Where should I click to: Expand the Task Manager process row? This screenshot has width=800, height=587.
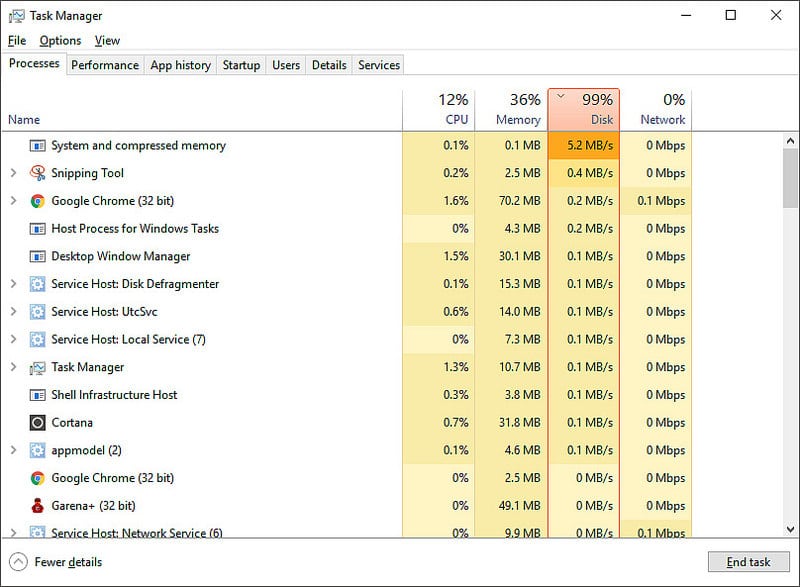click(14, 367)
